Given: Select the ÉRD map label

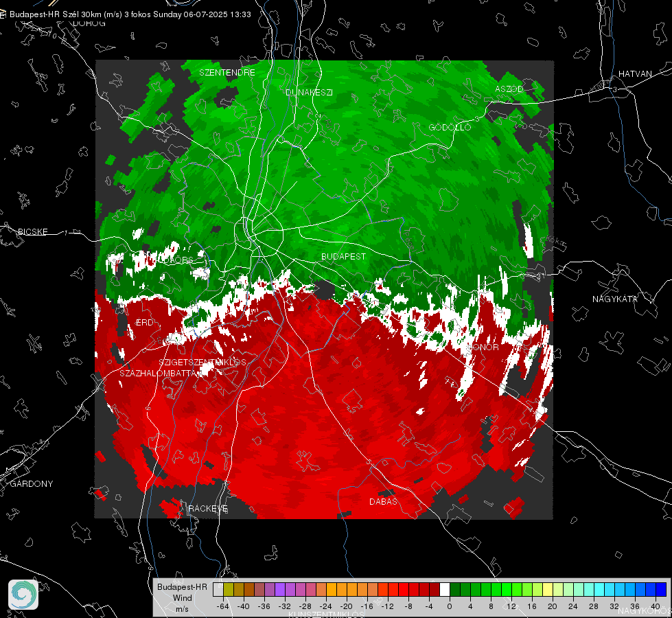Looking at the screenshot, I should pos(144,323).
